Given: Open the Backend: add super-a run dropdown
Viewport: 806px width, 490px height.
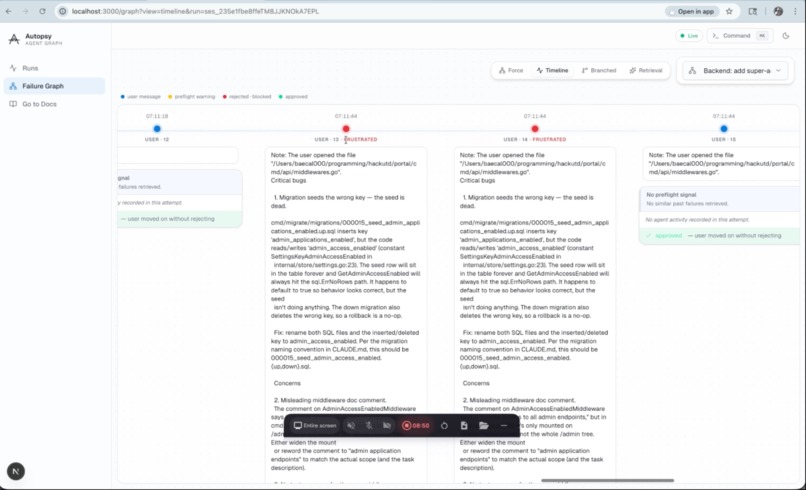Looking at the screenshot, I should pyautogui.click(x=735, y=70).
